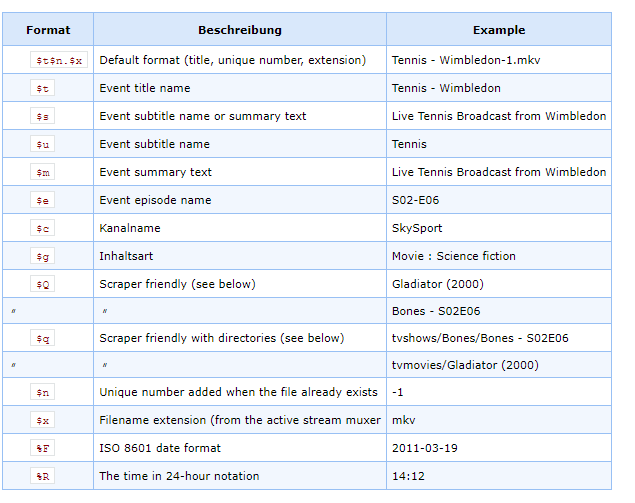Click example 'SkySport'
Image resolution: width=635 pixels, height=503 pixels.
(x=417, y=228)
